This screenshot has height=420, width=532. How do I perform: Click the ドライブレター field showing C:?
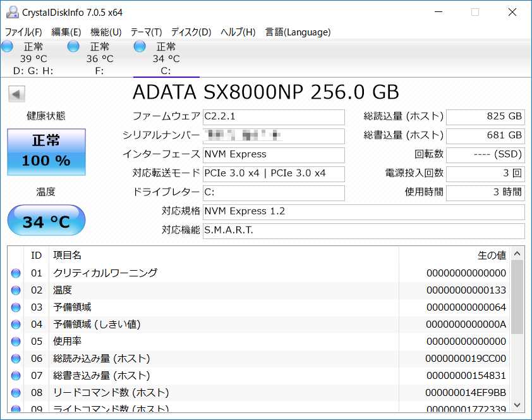click(274, 193)
